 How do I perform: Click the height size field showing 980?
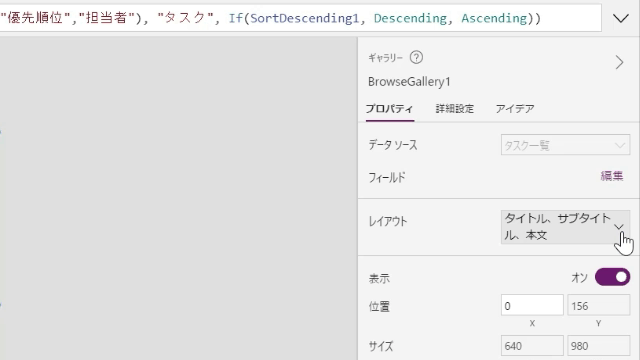click(x=598, y=346)
